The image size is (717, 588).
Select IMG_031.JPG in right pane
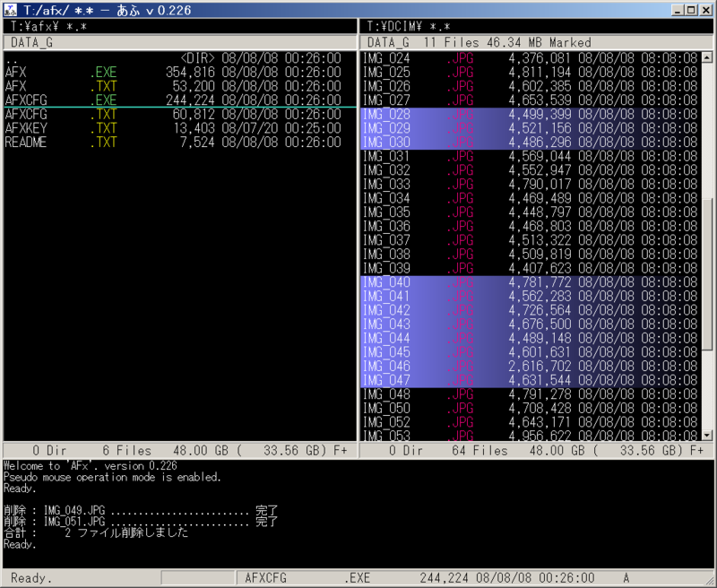coord(531,156)
